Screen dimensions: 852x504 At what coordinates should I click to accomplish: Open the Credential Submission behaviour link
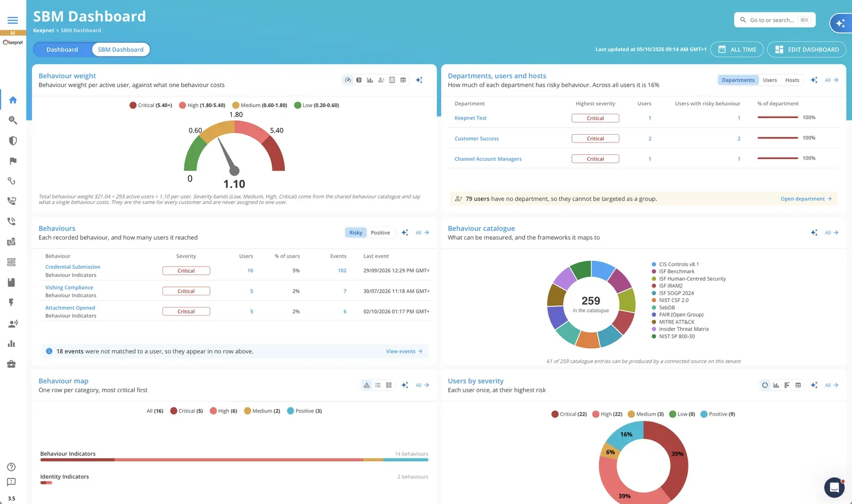(73, 267)
